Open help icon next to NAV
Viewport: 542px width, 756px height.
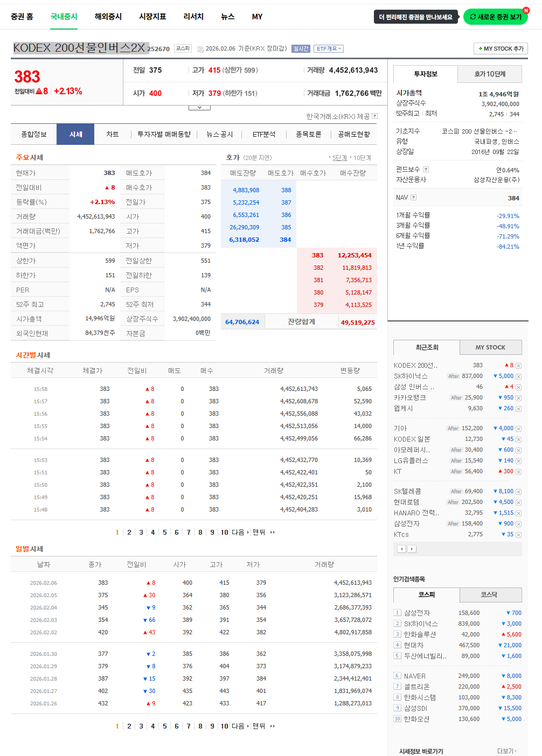coord(413,198)
